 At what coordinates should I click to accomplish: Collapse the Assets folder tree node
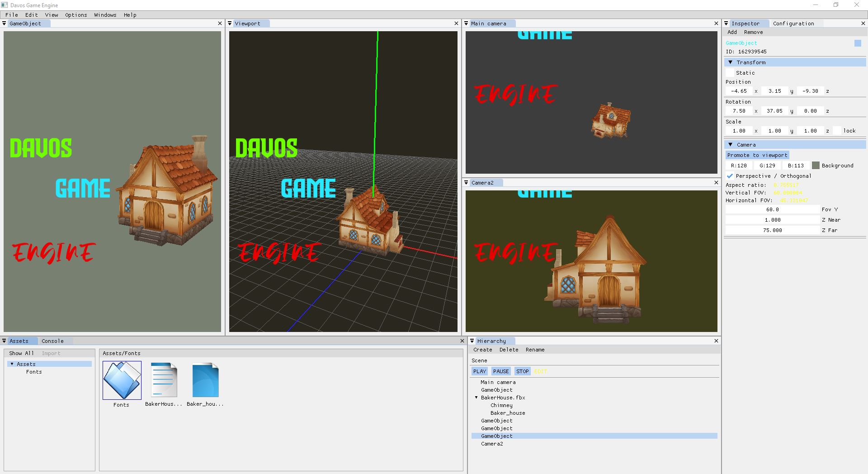tap(12, 364)
